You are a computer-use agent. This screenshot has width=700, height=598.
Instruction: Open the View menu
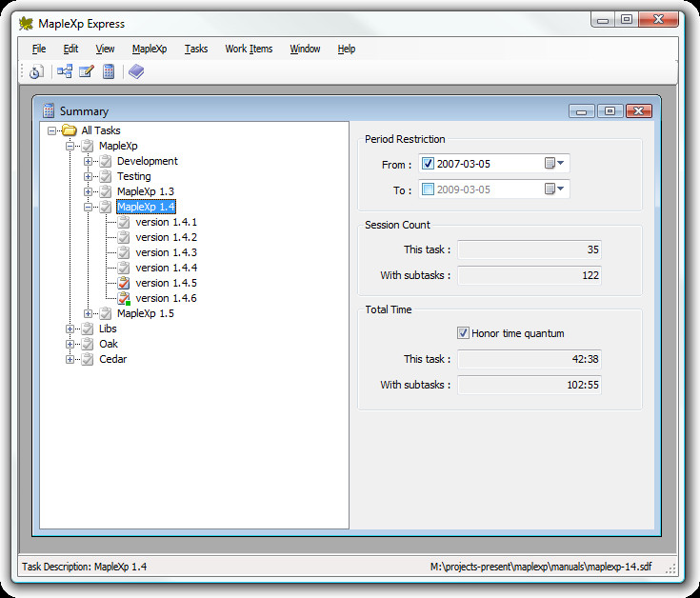point(105,49)
